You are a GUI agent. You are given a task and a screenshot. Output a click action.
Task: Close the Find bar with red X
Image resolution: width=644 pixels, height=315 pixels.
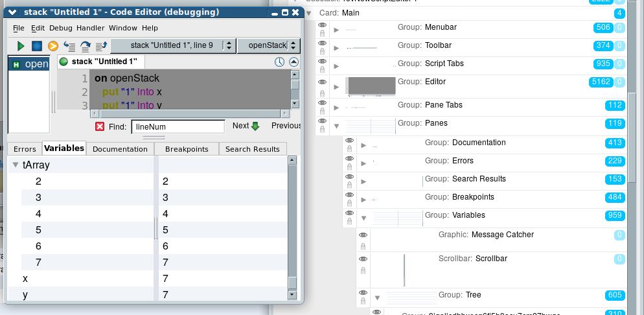pyautogui.click(x=100, y=126)
